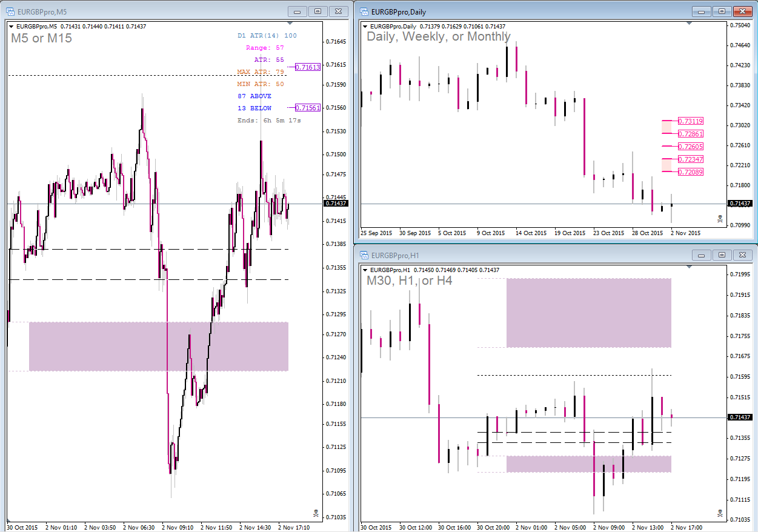Maximize the EURGBPpro,M5 chart window

click(317, 11)
